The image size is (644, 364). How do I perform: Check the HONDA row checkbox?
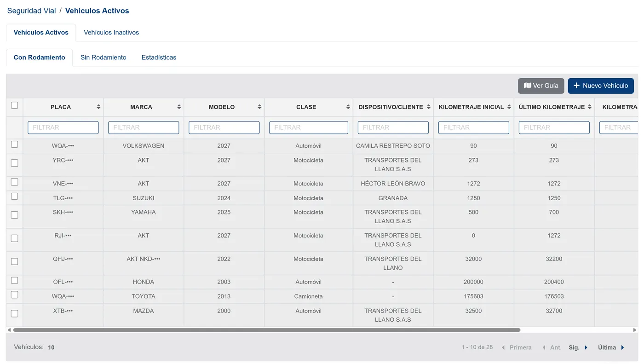tap(14, 280)
